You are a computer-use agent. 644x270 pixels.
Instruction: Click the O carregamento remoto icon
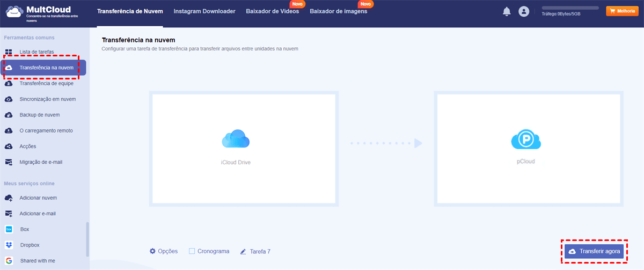click(9, 130)
